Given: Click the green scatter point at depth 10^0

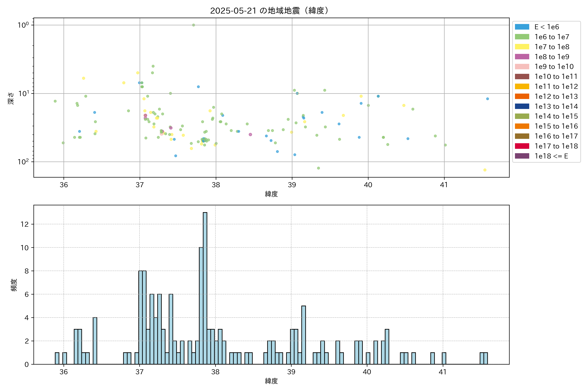Looking at the screenshot, I should (x=194, y=25).
